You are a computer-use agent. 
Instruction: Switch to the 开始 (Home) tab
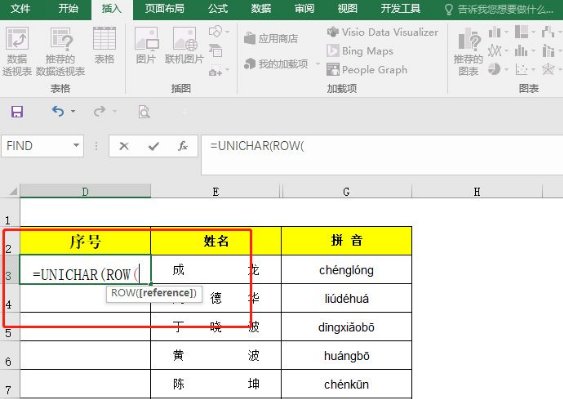click(68, 9)
